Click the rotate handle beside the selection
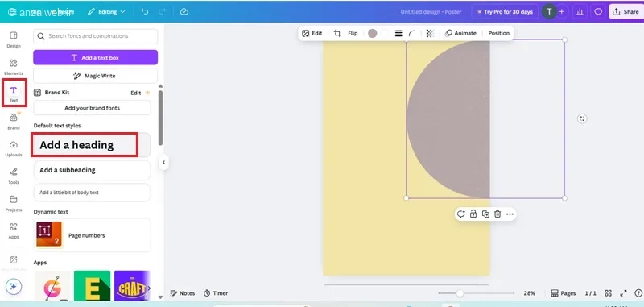Image resolution: width=644 pixels, height=307 pixels. point(581,118)
